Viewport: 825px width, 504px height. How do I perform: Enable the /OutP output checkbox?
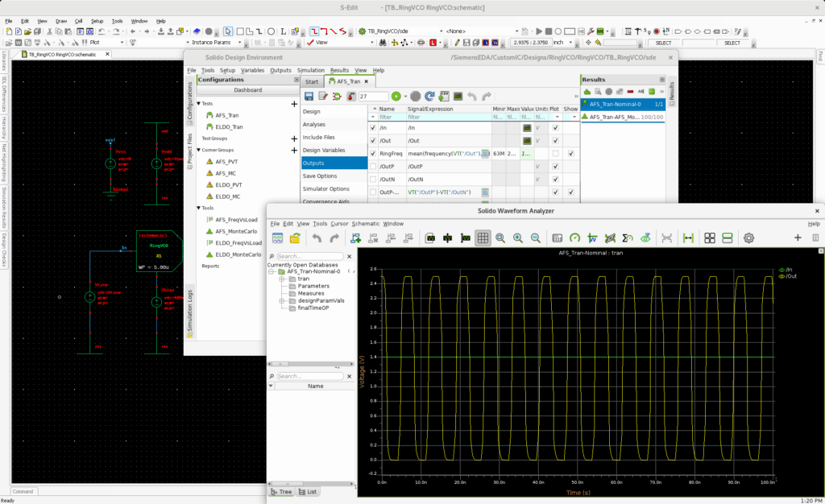pyautogui.click(x=372, y=167)
